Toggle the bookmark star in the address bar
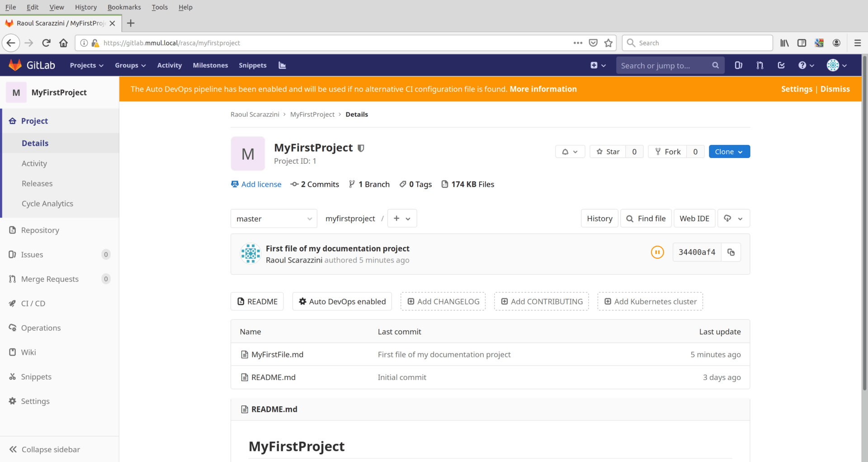The image size is (868, 462). click(x=609, y=43)
